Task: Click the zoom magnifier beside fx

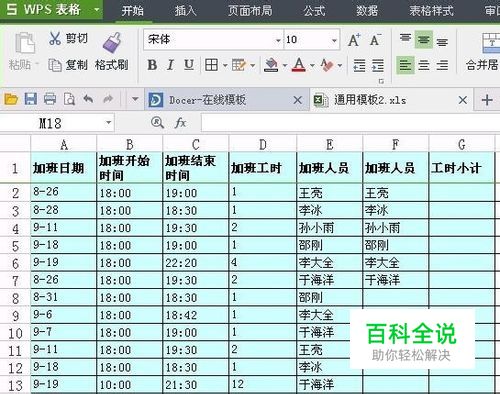Action: pos(157,123)
